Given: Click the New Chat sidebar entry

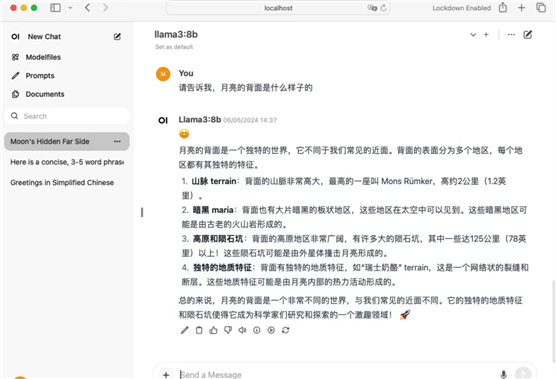Looking at the screenshot, I should click(44, 37).
